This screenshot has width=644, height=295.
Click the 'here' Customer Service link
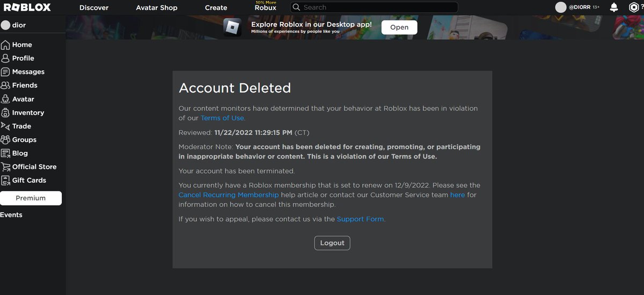pyautogui.click(x=457, y=195)
